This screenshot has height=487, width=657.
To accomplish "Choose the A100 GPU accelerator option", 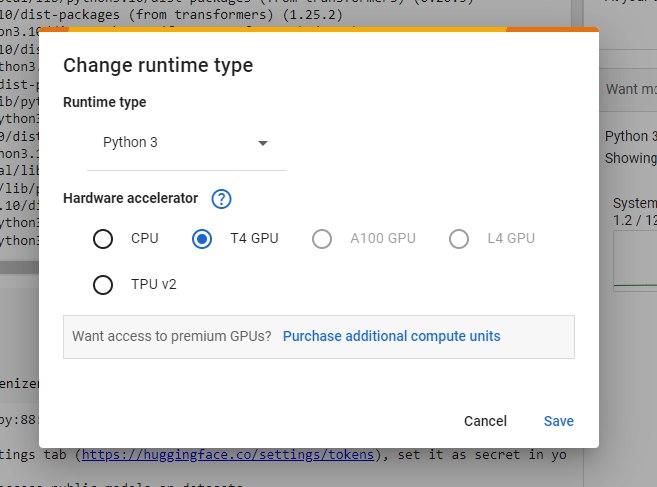I will click(x=322, y=239).
